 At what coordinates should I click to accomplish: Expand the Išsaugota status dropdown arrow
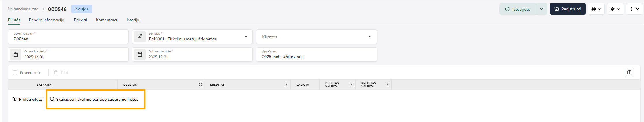(x=542, y=9)
